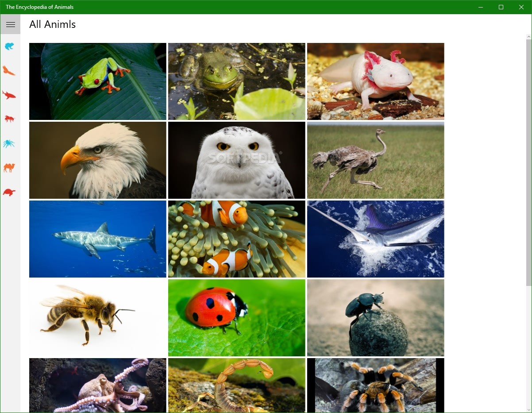The width and height of the screenshot is (532, 413).
Task: Open the red ladybug picture
Action: pos(237,318)
